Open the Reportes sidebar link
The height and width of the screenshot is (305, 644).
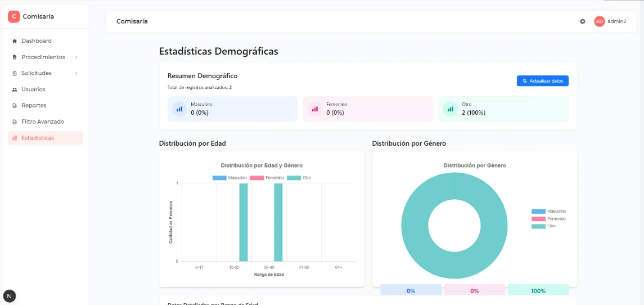coord(34,105)
